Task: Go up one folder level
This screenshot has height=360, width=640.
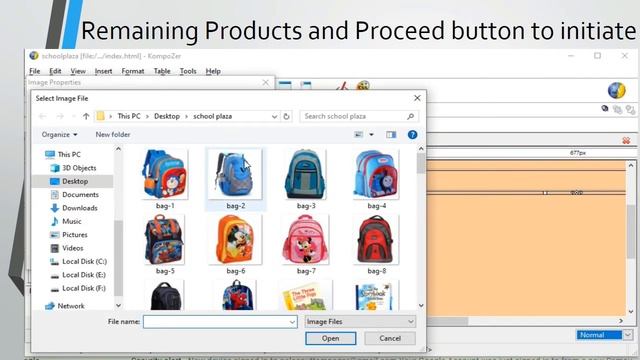Action: (86, 116)
